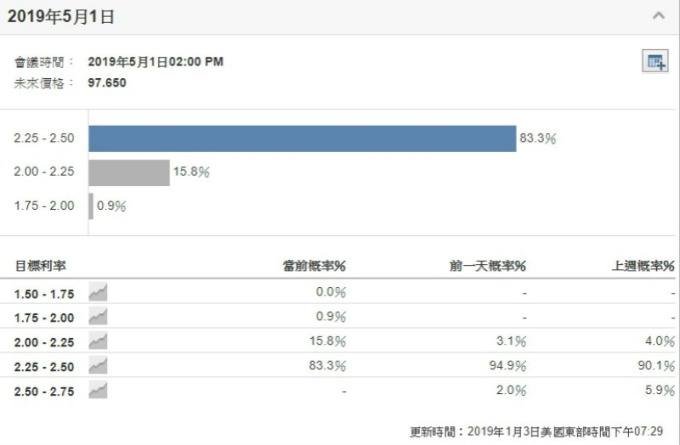
Task: Click the 2.25 - 2.50 chart axis label
Action: pos(44,138)
